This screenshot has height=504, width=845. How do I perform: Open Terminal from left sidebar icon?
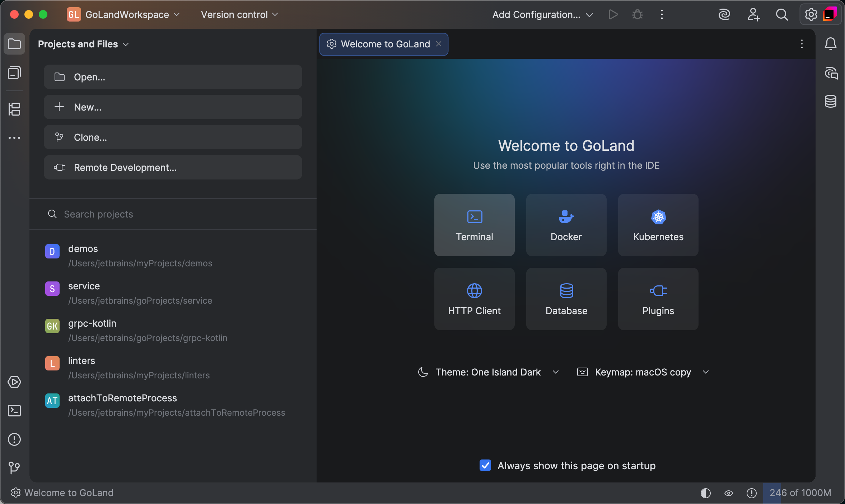click(14, 411)
